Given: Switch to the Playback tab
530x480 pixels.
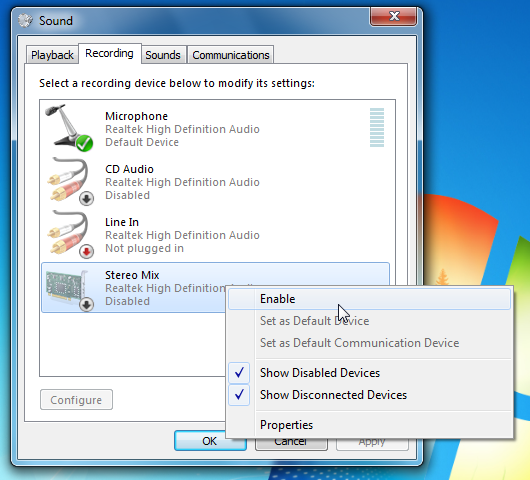Looking at the screenshot, I should 52,55.
